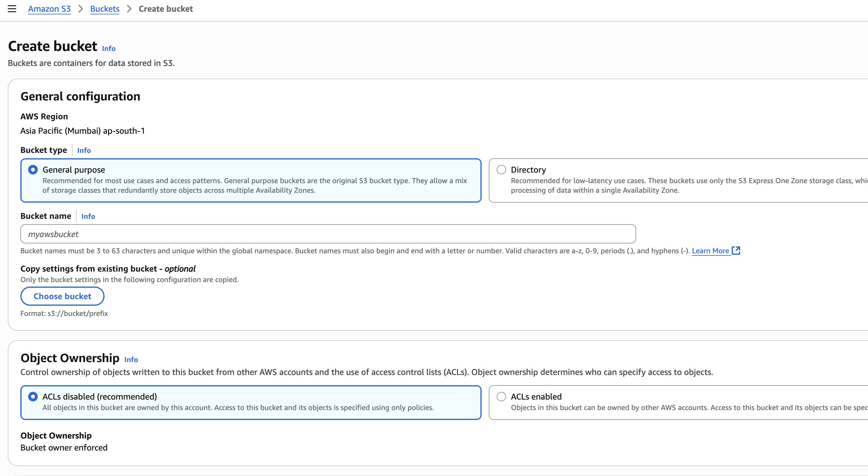Select Directory bucket type
This screenshot has height=476, width=868.
(501, 170)
